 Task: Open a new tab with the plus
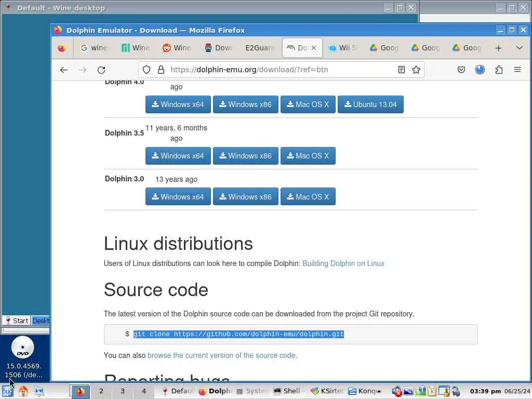click(498, 48)
